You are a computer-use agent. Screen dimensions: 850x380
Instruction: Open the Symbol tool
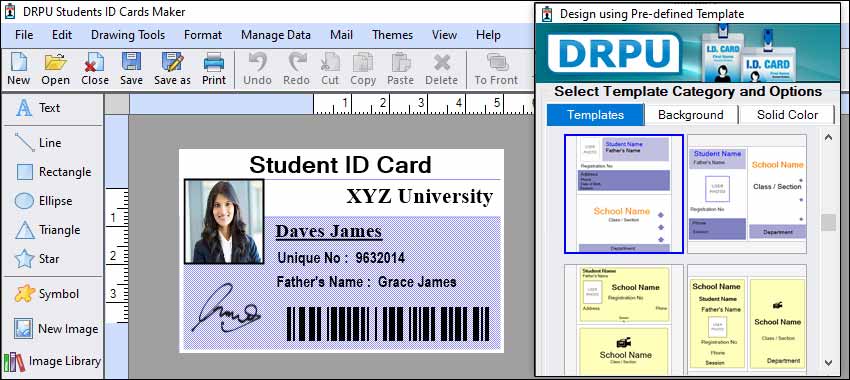pos(47,294)
